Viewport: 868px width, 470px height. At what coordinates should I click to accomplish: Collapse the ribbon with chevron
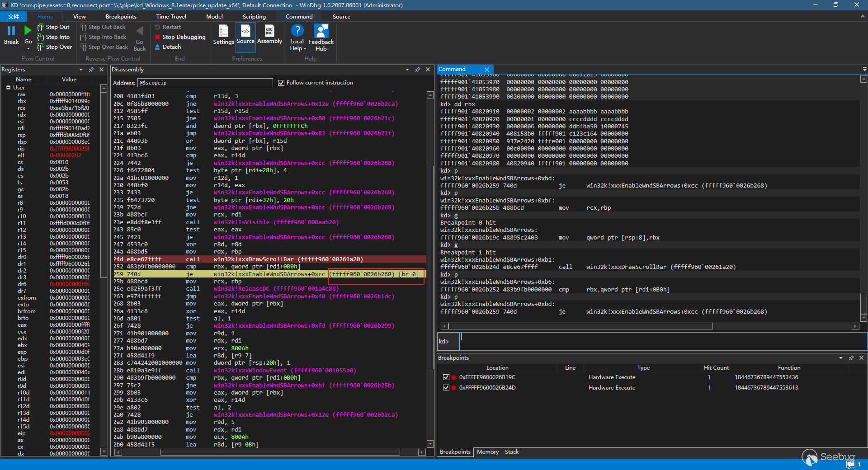tap(862, 16)
